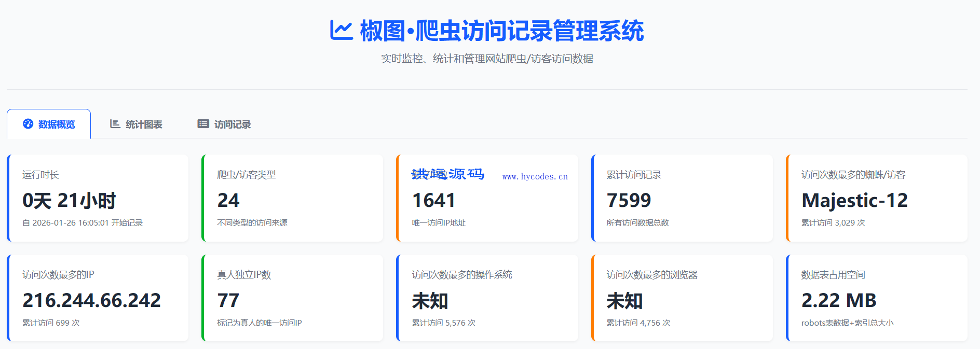Click the bar chart icon in 统计图表 tab
Screen dimensions: 980x349
(x=115, y=124)
